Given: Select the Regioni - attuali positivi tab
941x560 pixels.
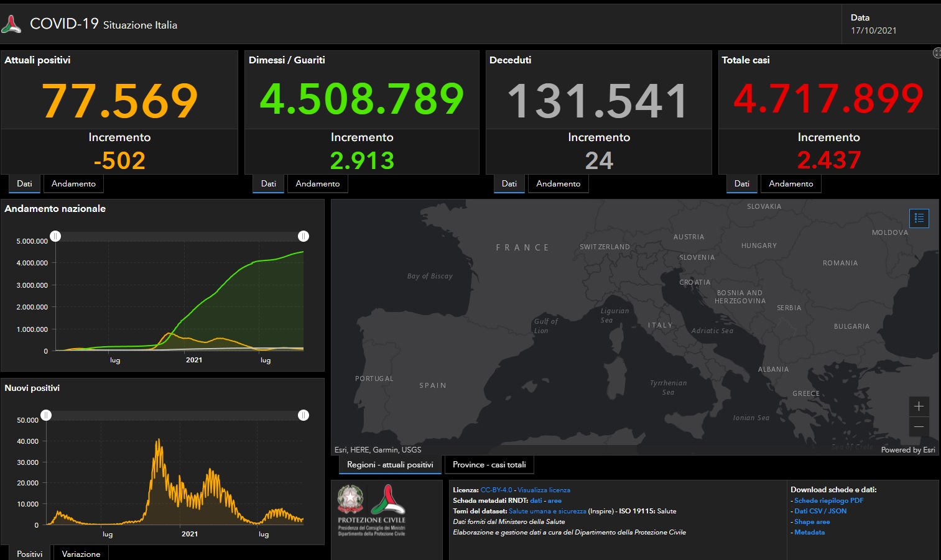Looking at the screenshot, I should (390, 464).
